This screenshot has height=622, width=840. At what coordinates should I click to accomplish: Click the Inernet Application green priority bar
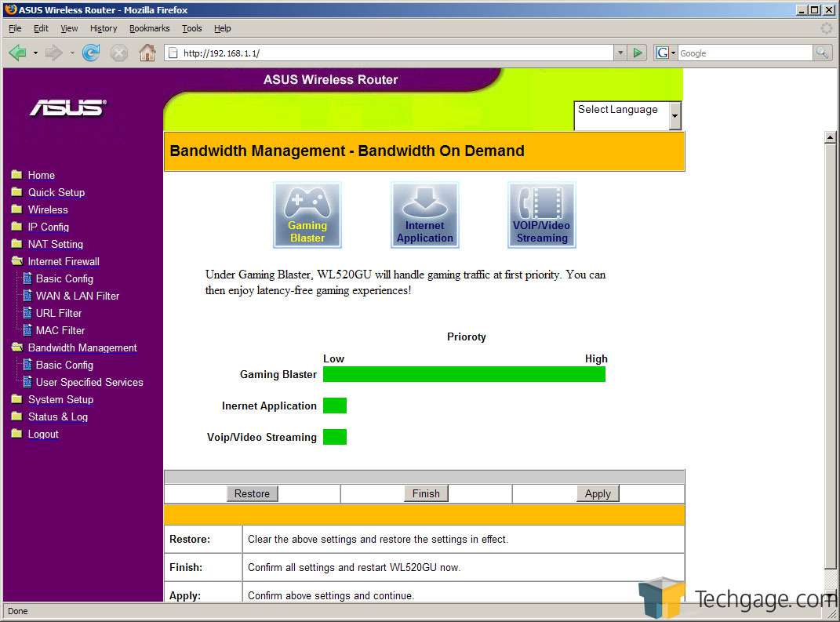point(335,406)
